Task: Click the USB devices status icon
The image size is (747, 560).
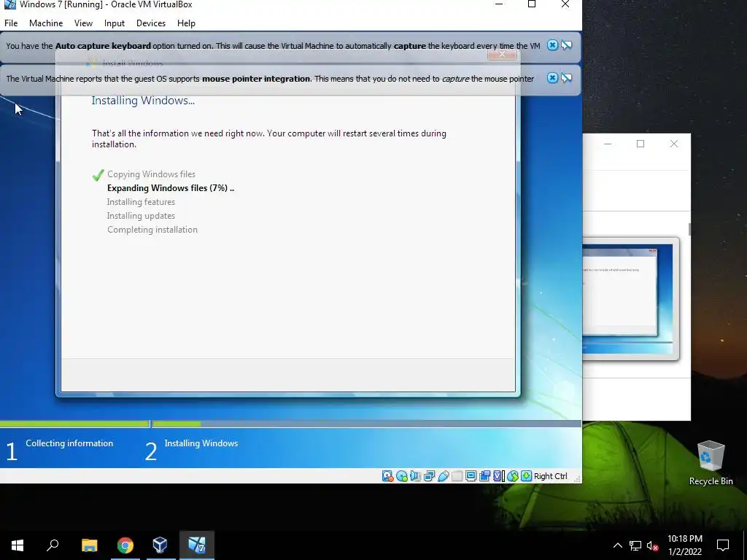Action: (x=443, y=476)
